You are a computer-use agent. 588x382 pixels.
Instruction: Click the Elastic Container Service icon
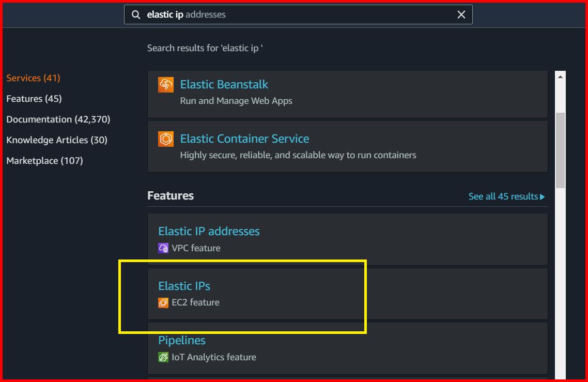point(166,139)
